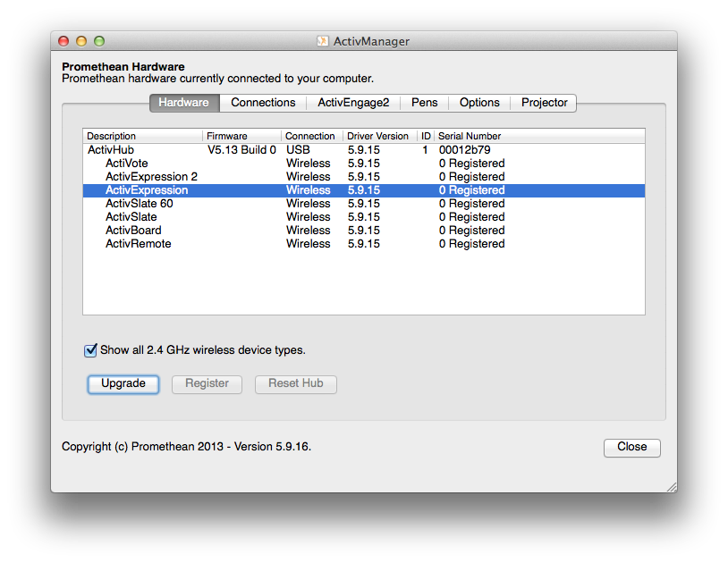
Task: Open the ActivEngage2 tab
Action: [x=353, y=103]
